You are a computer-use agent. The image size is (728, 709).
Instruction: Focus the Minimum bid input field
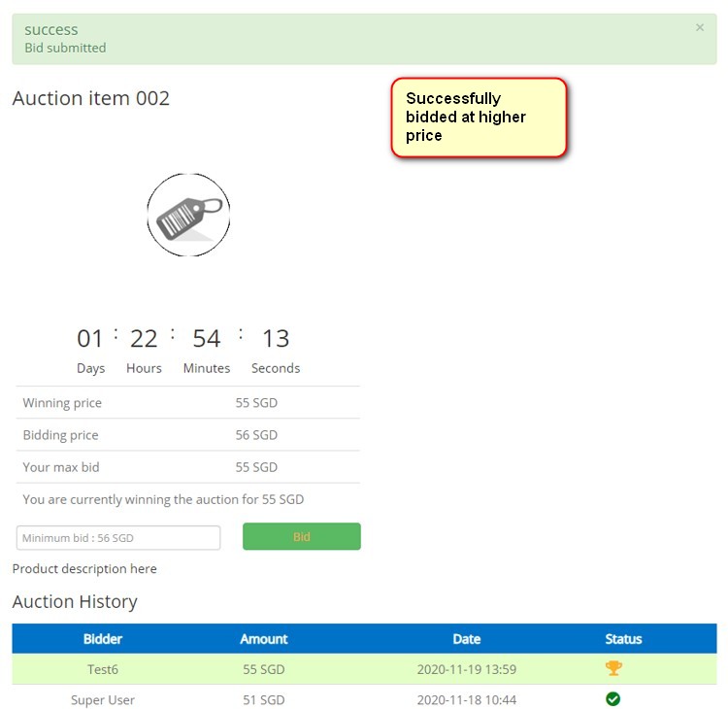click(118, 538)
